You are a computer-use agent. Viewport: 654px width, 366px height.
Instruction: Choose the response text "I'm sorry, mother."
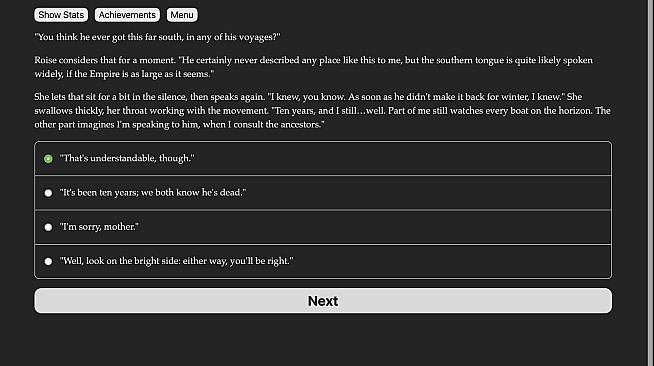(99, 227)
